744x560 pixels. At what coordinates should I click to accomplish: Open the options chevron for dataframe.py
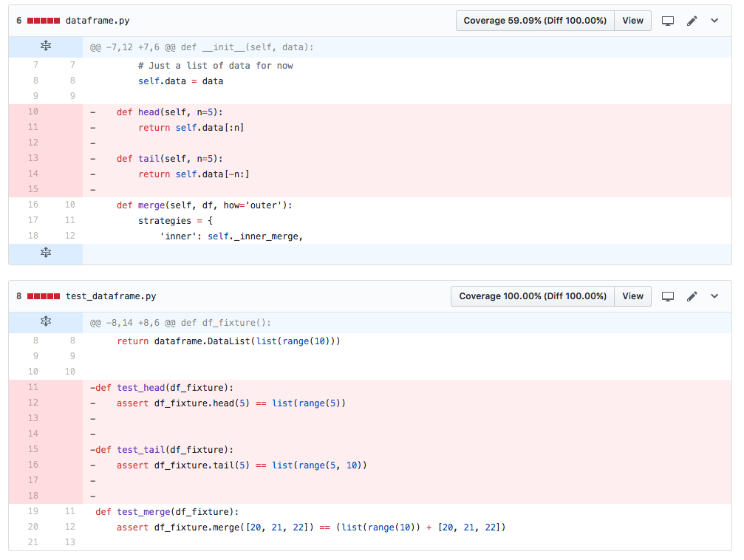tap(714, 20)
